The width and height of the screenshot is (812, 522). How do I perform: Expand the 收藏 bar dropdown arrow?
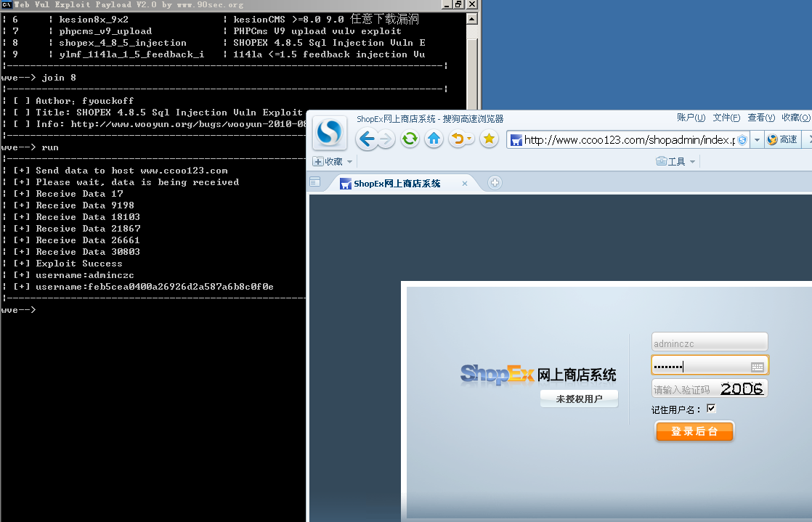click(349, 162)
